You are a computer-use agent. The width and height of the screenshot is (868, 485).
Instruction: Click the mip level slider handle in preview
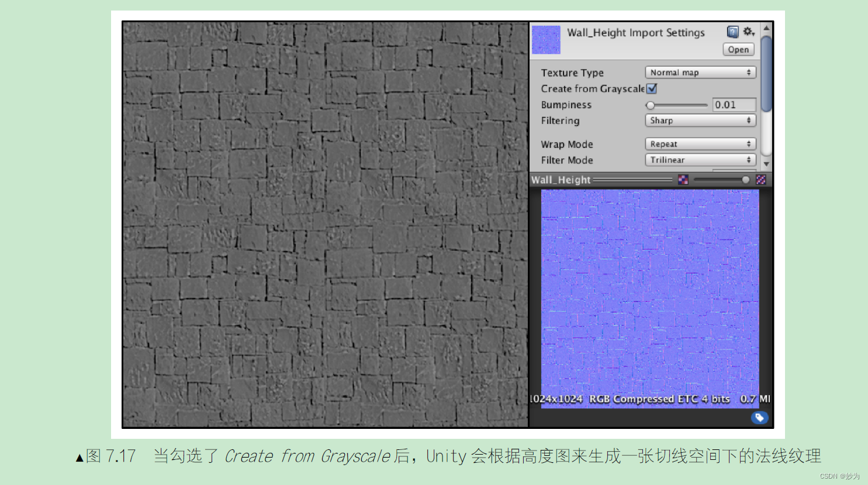745,180
